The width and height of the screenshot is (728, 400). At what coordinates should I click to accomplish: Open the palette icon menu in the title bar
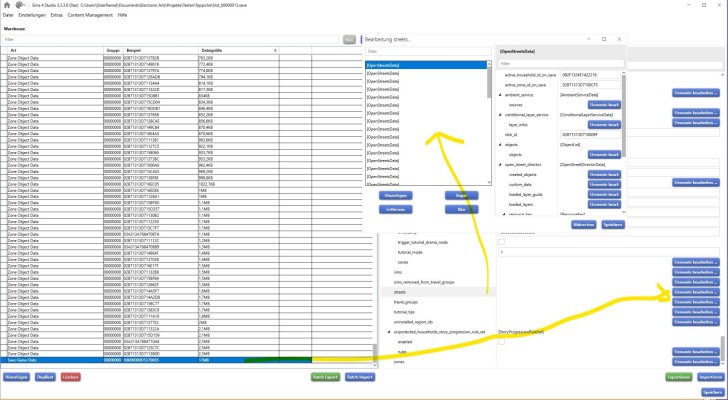20,5
